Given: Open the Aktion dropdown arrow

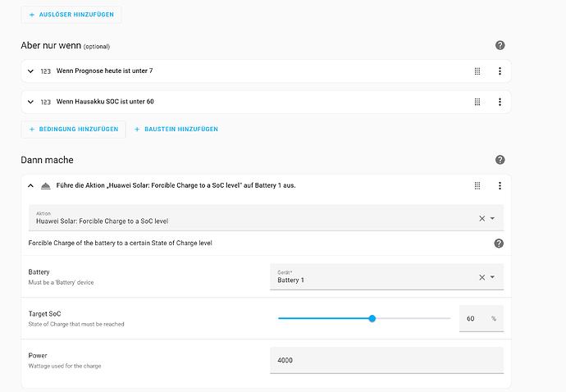Looking at the screenshot, I should pos(492,218).
